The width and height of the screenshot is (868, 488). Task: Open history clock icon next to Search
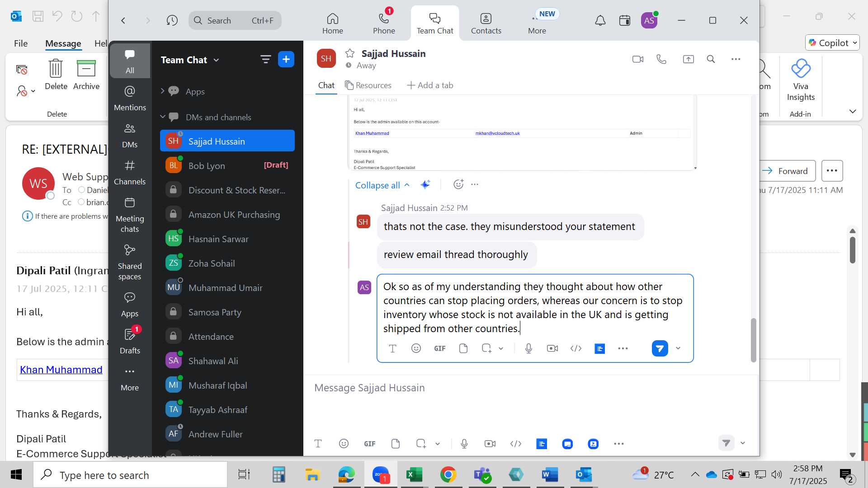point(172,20)
